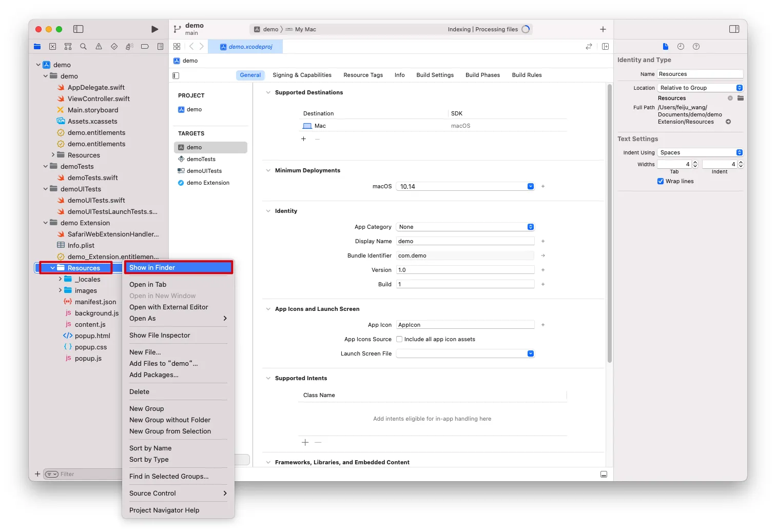Open the Report navigator

coord(160,47)
